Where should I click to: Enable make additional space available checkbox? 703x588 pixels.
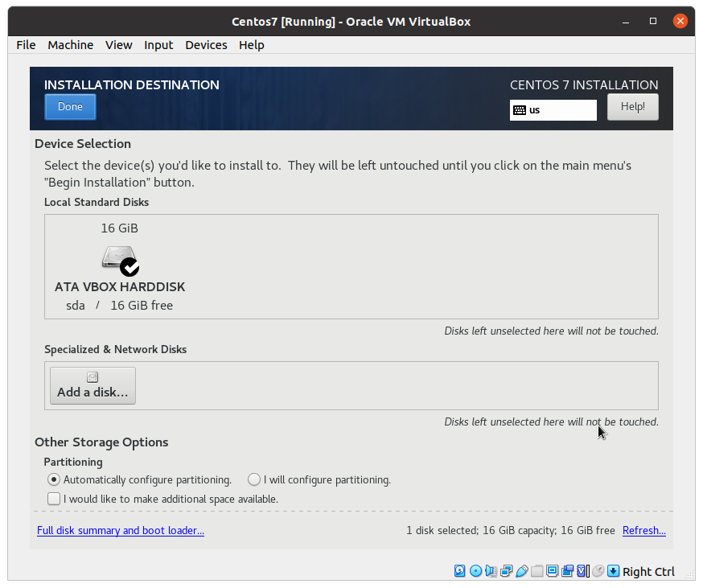pos(54,499)
